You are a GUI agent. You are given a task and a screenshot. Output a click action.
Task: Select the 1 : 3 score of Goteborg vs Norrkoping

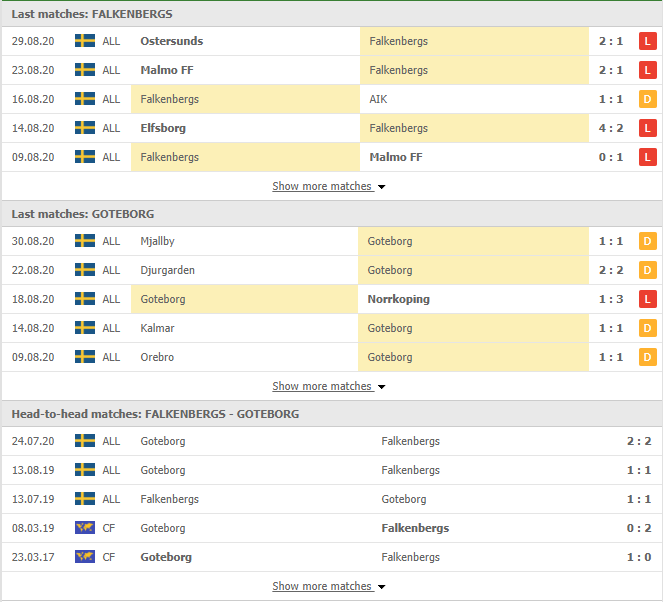(x=611, y=299)
